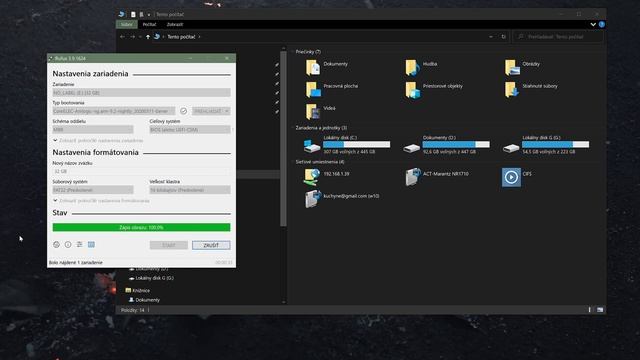
Task: Open the VYBRAŤ split-button dropdown
Action: [x=227, y=111]
